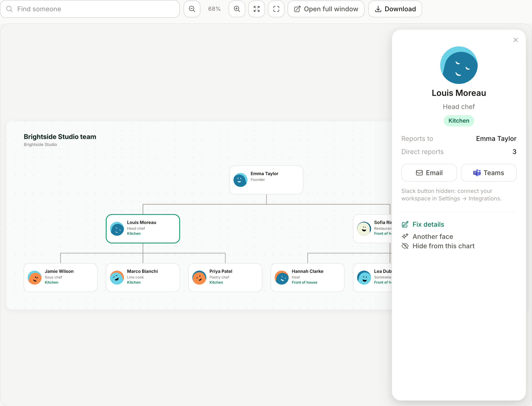
Task: Click Jamie Wilson's orange avatar
Action: click(x=34, y=278)
